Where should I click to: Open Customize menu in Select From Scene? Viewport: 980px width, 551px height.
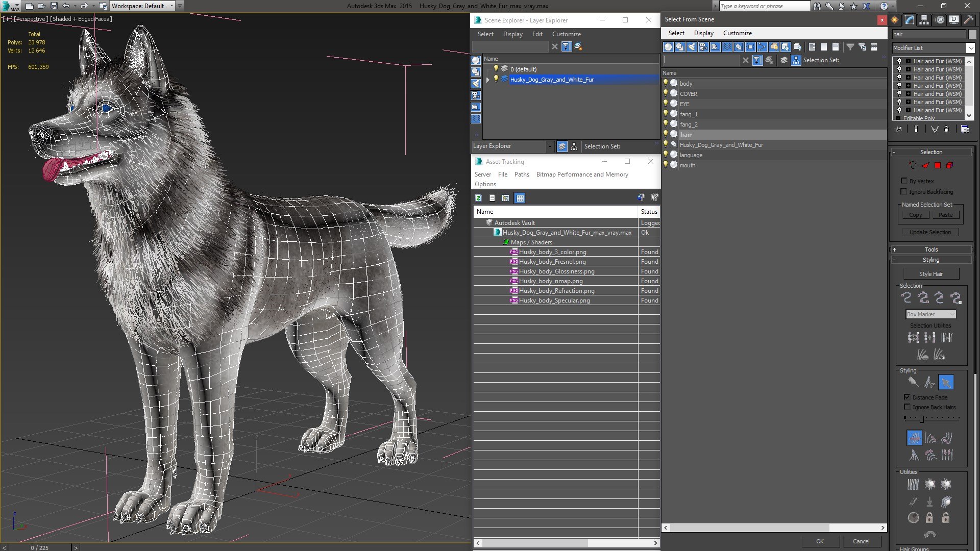737,33
